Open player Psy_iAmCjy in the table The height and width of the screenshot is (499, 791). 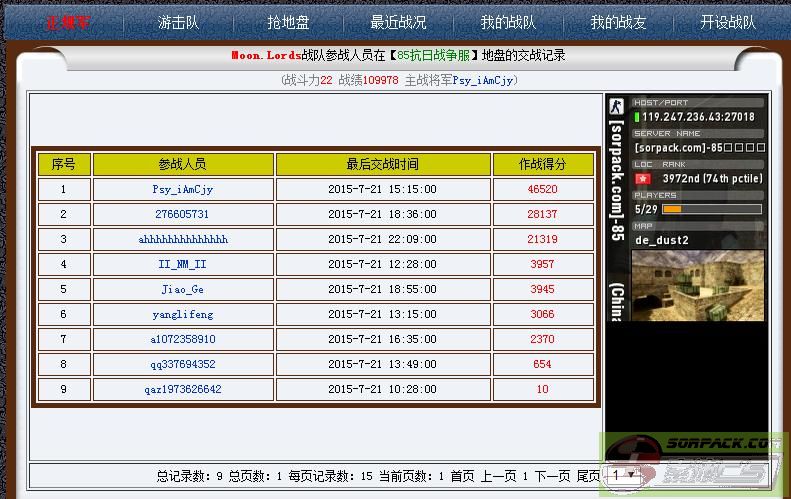click(x=182, y=189)
